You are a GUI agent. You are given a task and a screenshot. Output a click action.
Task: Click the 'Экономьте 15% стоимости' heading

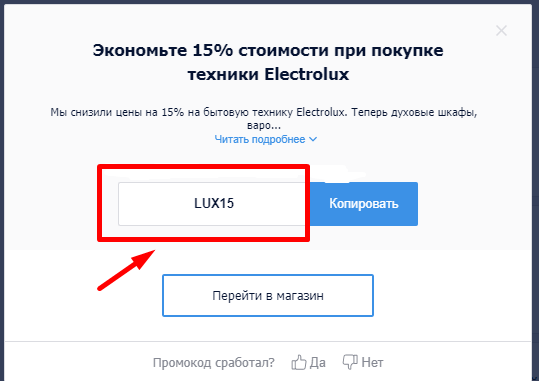268,62
